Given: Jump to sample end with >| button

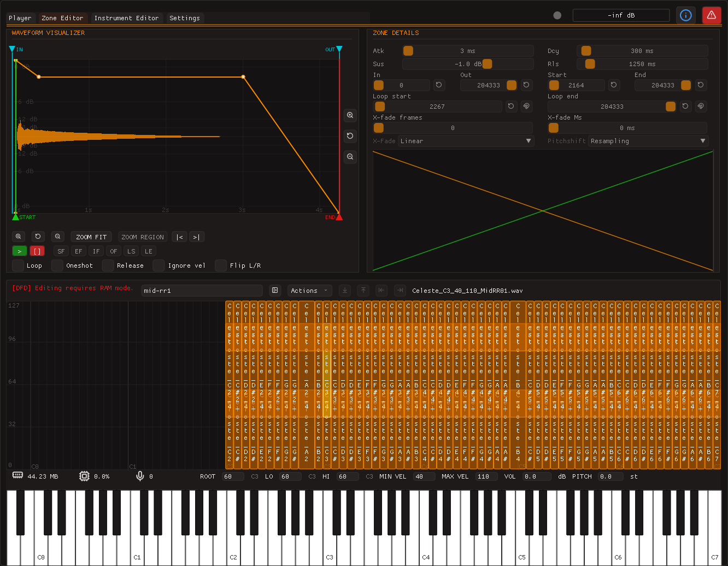Looking at the screenshot, I should (197, 237).
